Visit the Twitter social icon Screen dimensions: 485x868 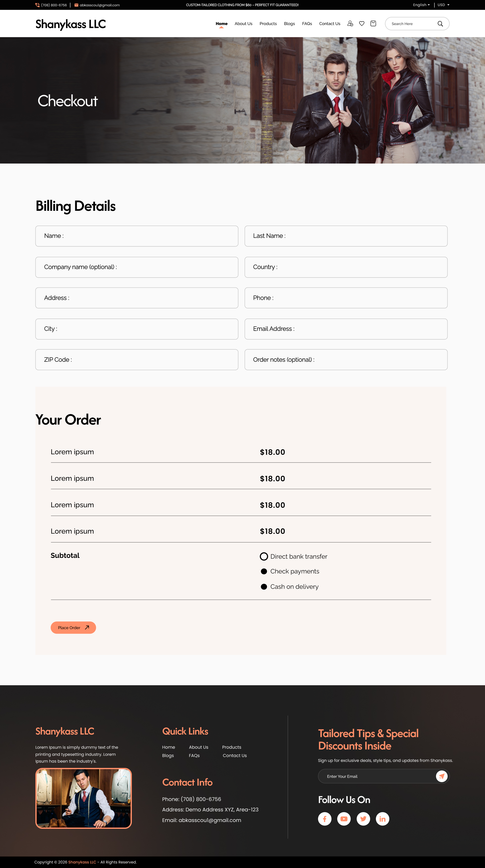pyautogui.click(x=363, y=819)
